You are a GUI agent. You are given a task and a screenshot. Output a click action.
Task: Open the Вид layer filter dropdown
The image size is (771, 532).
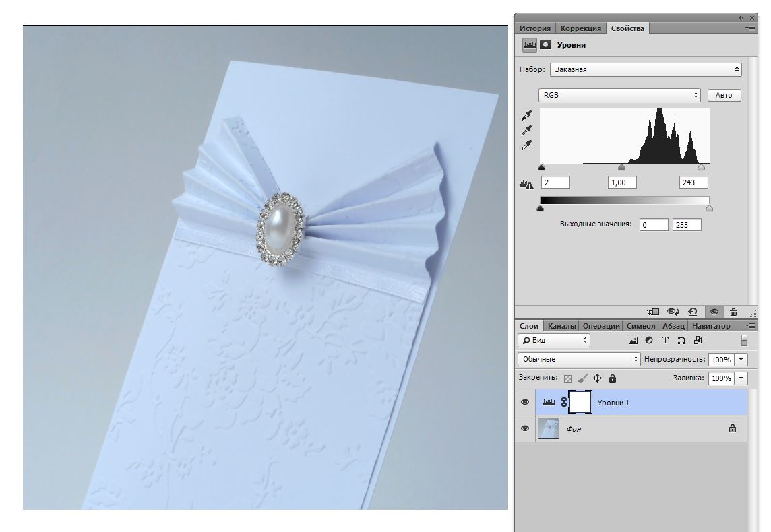[x=554, y=340]
